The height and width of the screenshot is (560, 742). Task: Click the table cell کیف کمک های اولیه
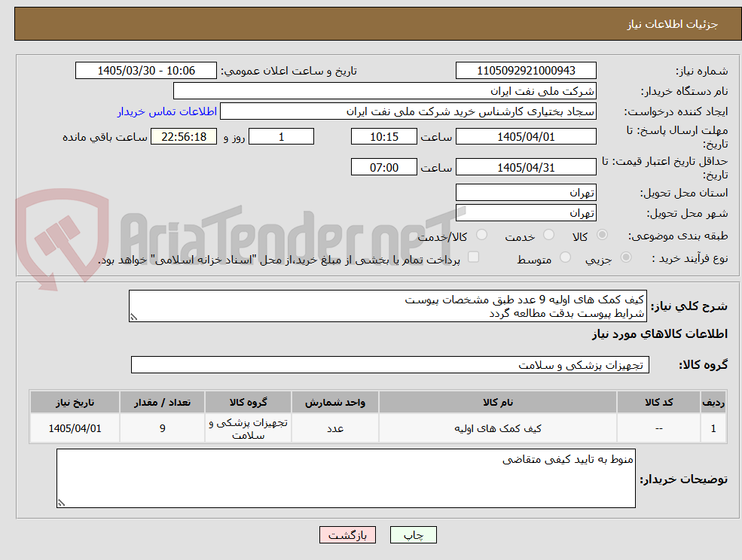(x=498, y=428)
